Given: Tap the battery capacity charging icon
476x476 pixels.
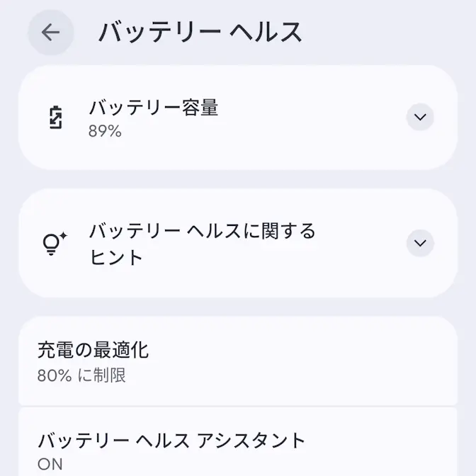Looking at the screenshot, I should point(55,118).
